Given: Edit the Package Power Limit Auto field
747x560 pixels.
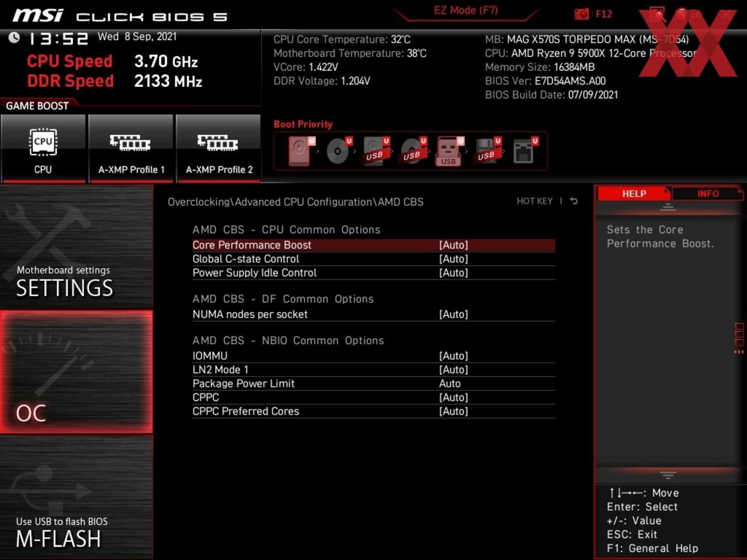Looking at the screenshot, I should [x=374, y=383].
